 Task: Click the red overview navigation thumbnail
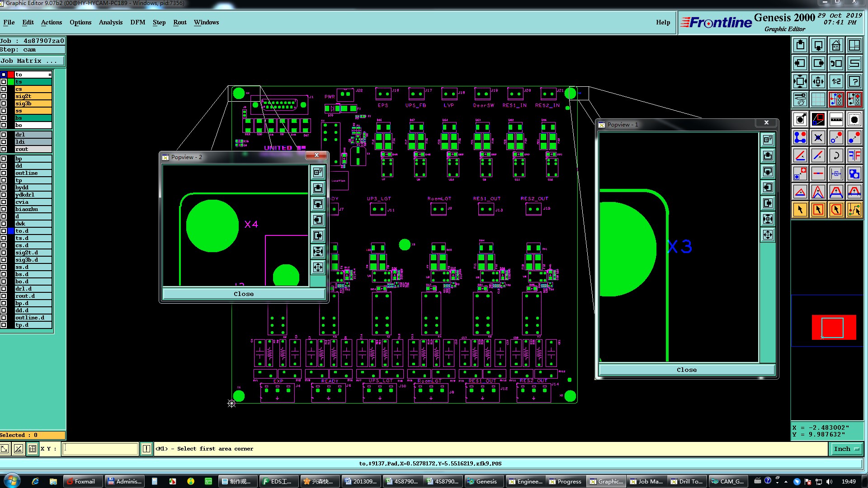tap(834, 327)
